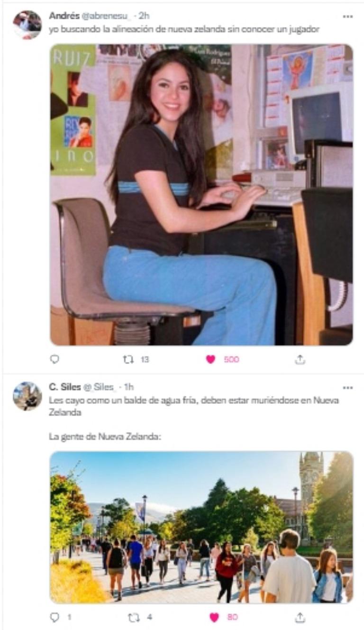Open the 2h timestamp of first tweet
364x630 pixels.
[143, 16]
